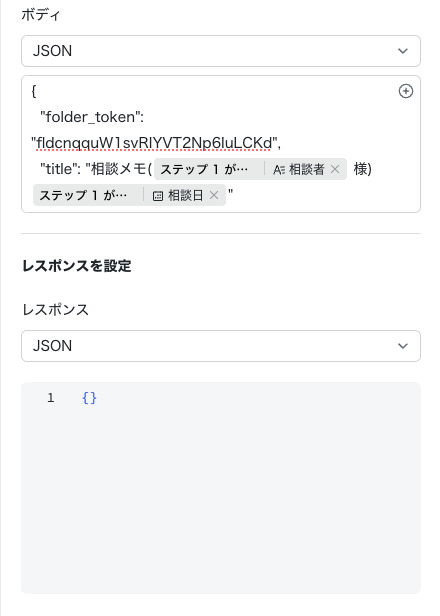Open the ボディ JSON dropdown

[x=221, y=51]
